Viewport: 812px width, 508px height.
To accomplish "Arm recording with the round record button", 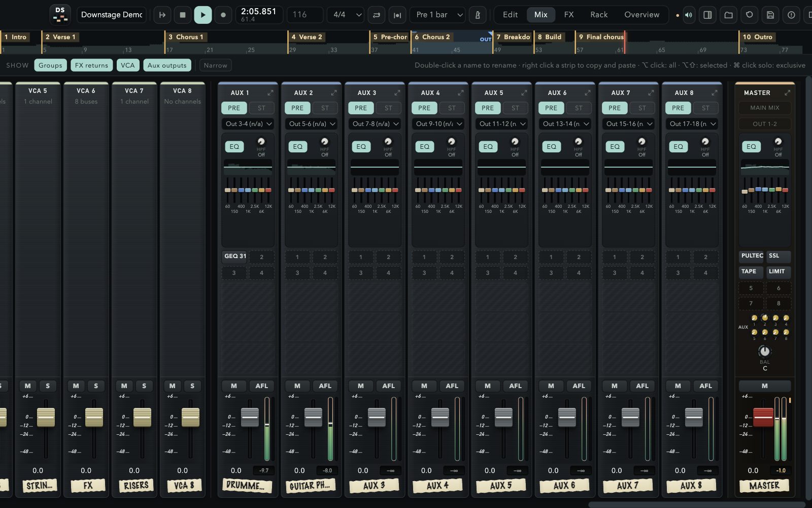I will [223, 15].
